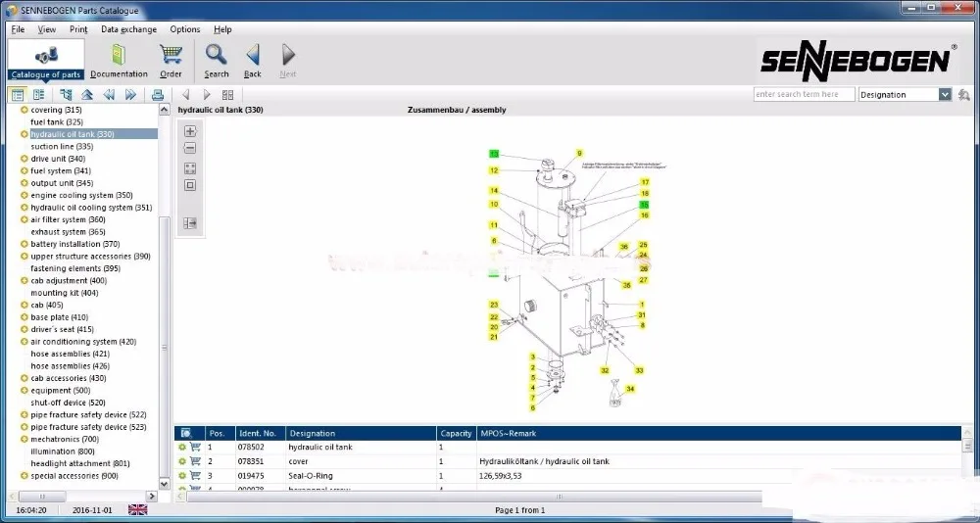
Task: Open the Data exchange menu
Action: pyautogui.click(x=129, y=29)
